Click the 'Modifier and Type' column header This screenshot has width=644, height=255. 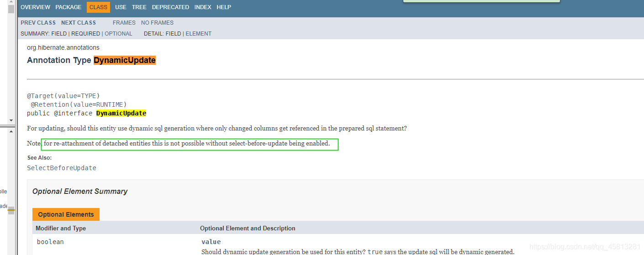(x=61, y=228)
